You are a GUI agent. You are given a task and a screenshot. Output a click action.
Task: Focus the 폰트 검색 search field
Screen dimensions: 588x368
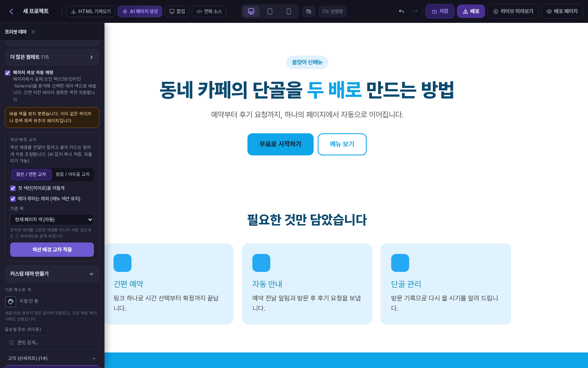click(52, 343)
